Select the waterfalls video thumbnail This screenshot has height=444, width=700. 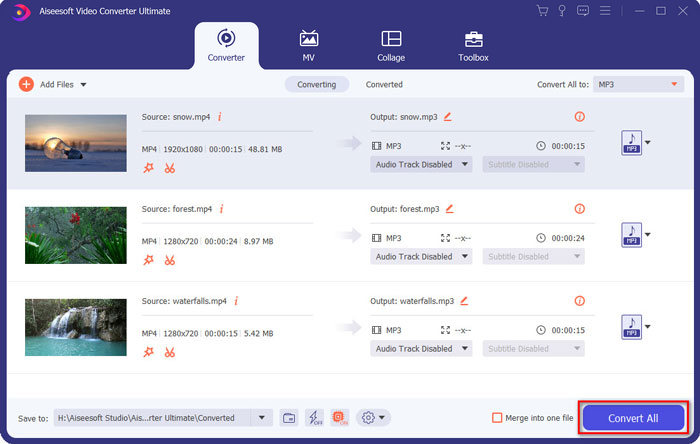tap(75, 327)
